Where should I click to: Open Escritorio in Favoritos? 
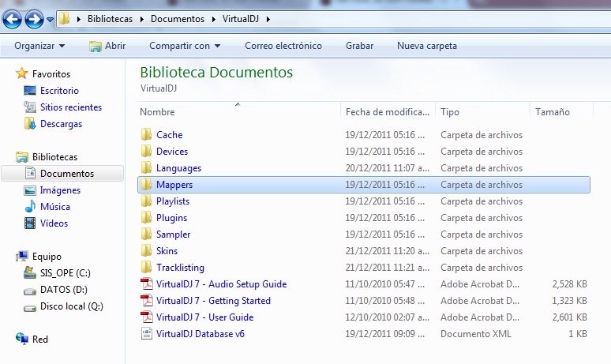[x=59, y=91]
